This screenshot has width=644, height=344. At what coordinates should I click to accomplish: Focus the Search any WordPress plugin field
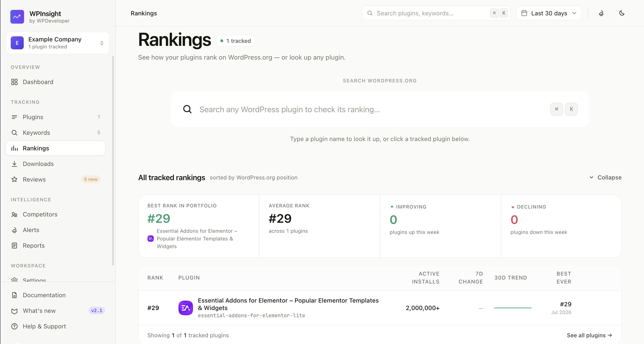pyautogui.click(x=380, y=109)
